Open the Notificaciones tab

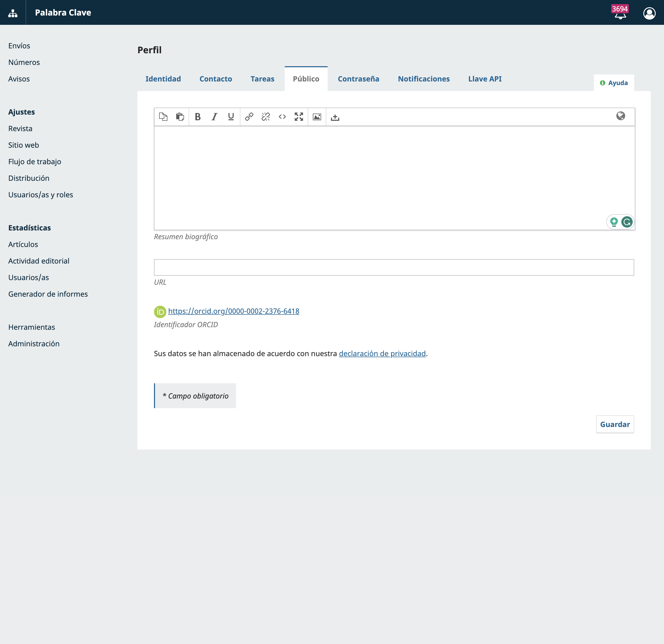424,79
